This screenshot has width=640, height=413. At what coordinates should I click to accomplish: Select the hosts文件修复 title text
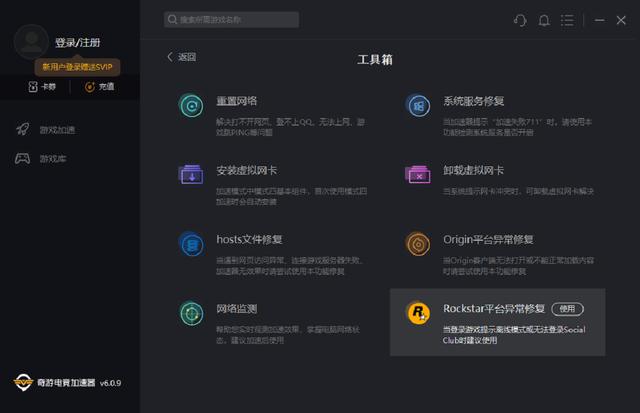(249, 240)
